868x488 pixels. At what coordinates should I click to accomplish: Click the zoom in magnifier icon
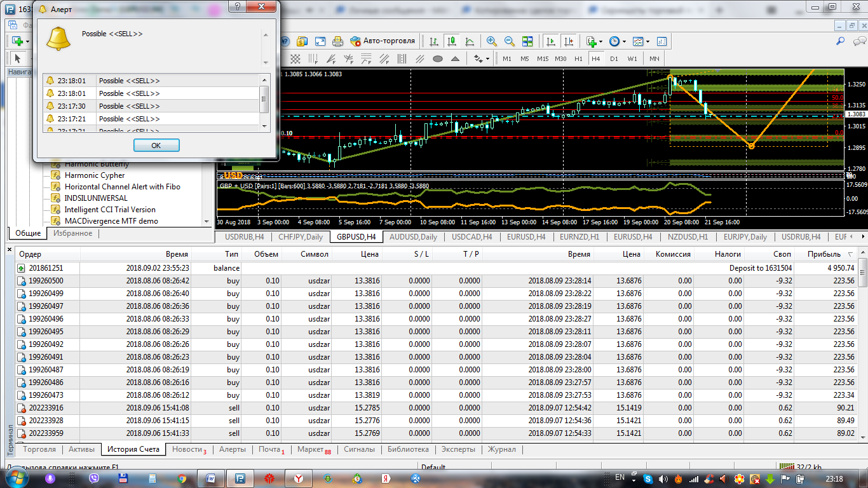coord(491,41)
